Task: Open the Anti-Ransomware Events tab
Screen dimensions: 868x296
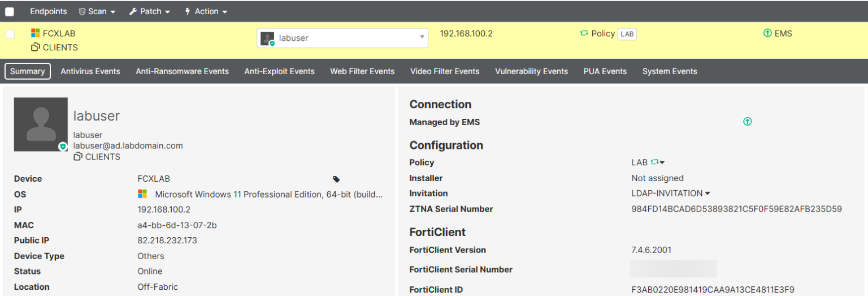Action: (182, 71)
